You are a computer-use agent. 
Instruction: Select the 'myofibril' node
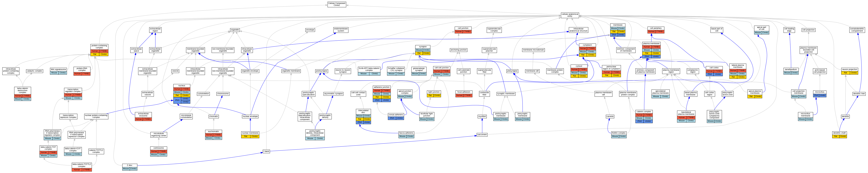pos(482,117)
